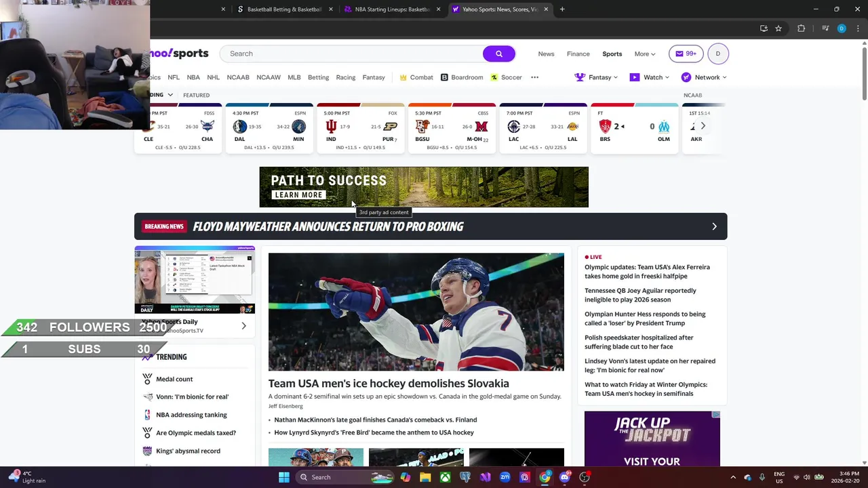
Task: Advance the scoreboard with right arrow
Action: (703, 126)
